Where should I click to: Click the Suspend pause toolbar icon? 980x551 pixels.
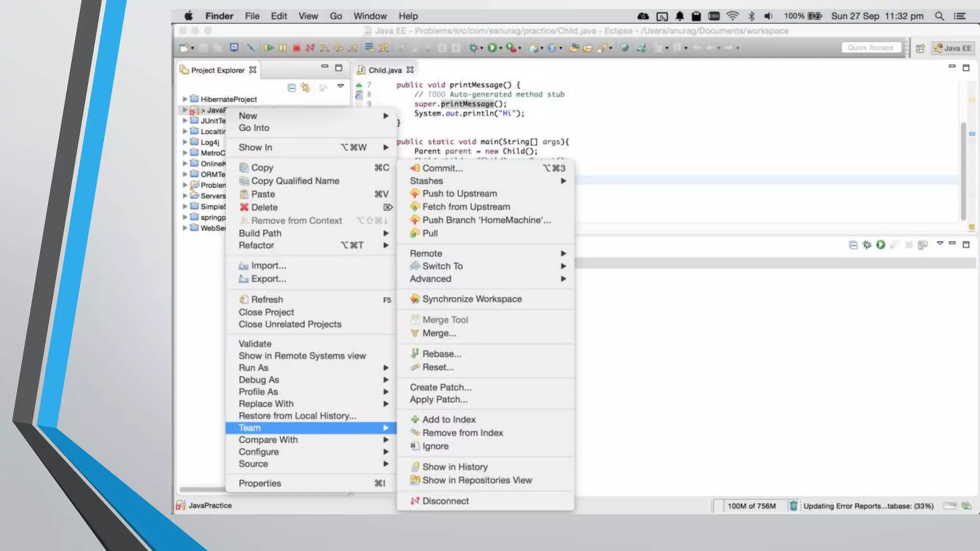click(283, 48)
